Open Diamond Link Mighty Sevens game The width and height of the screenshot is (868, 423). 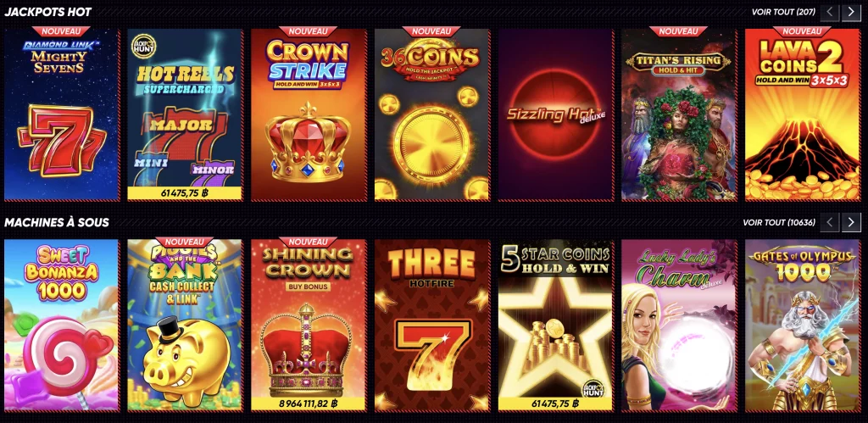[x=62, y=114]
